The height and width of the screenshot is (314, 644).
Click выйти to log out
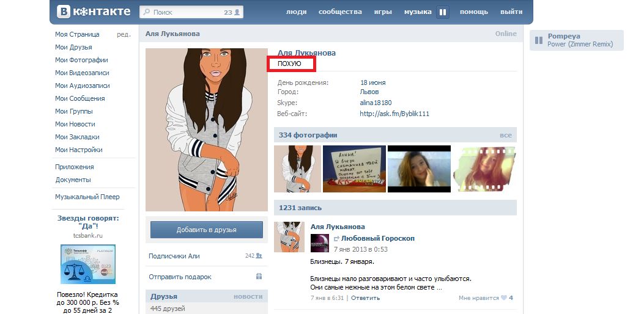point(511,12)
